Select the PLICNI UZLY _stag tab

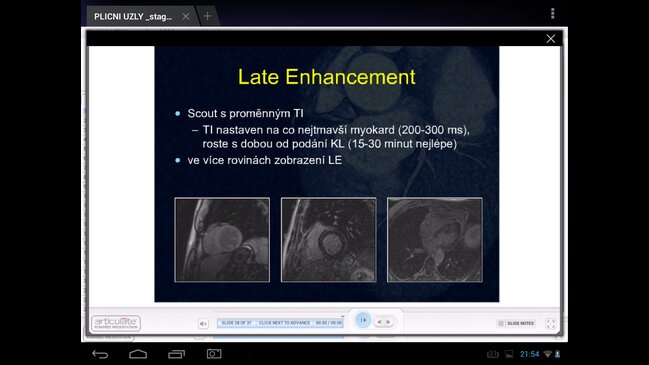point(133,17)
